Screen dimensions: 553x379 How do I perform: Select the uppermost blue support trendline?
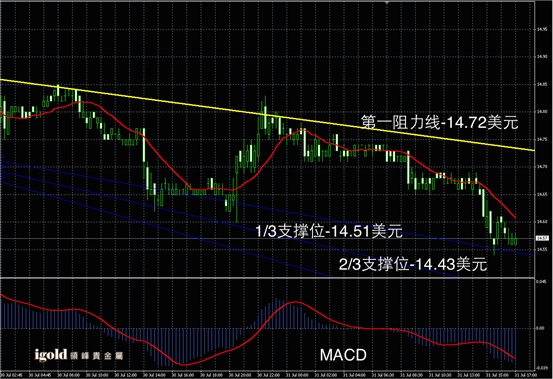tap(267, 208)
